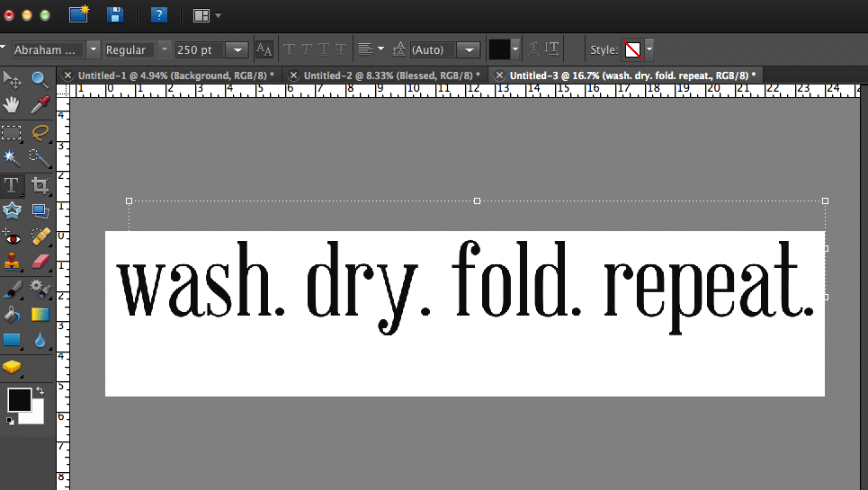868x490 pixels.
Task: Toggle anti-aliasing AA button
Action: [264, 49]
